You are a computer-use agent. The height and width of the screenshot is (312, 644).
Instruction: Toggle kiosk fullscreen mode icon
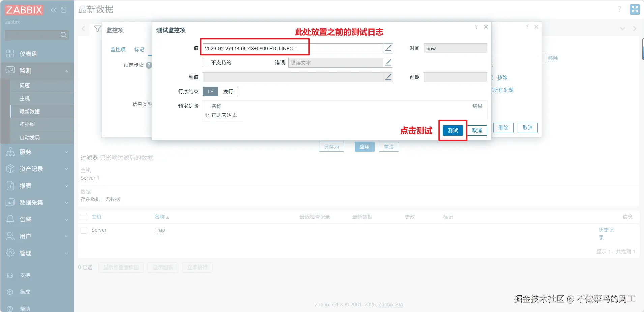[x=635, y=9]
